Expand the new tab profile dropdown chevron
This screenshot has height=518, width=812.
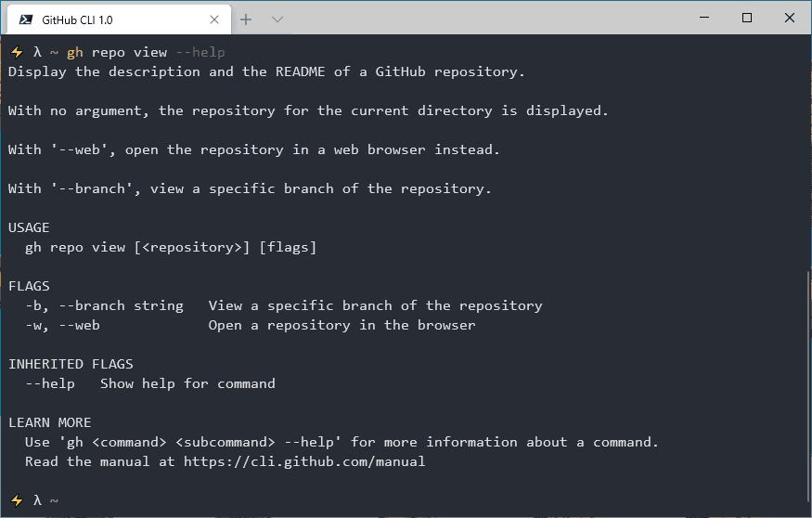(x=277, y=19)
